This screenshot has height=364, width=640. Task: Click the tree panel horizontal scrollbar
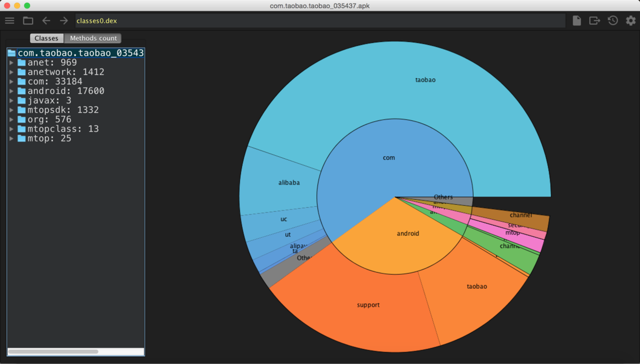(x=53, y=352)
